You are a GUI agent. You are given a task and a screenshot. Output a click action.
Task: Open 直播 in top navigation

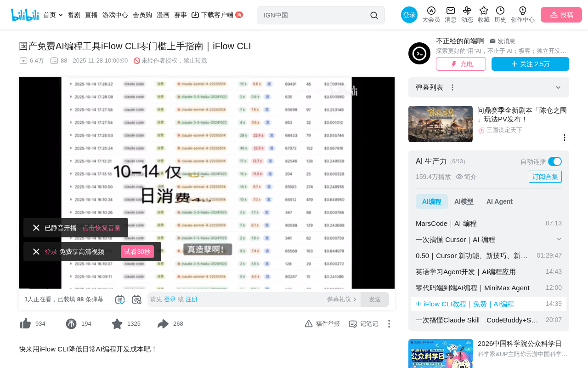pos(91,15)
